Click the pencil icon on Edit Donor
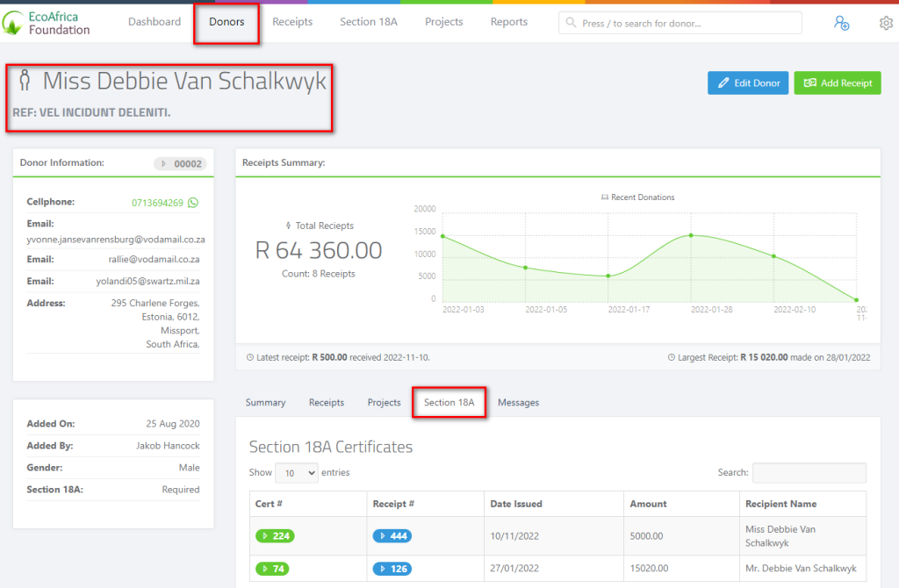The width and height of the screenshot is (899, 588). [x=723, y=83]
